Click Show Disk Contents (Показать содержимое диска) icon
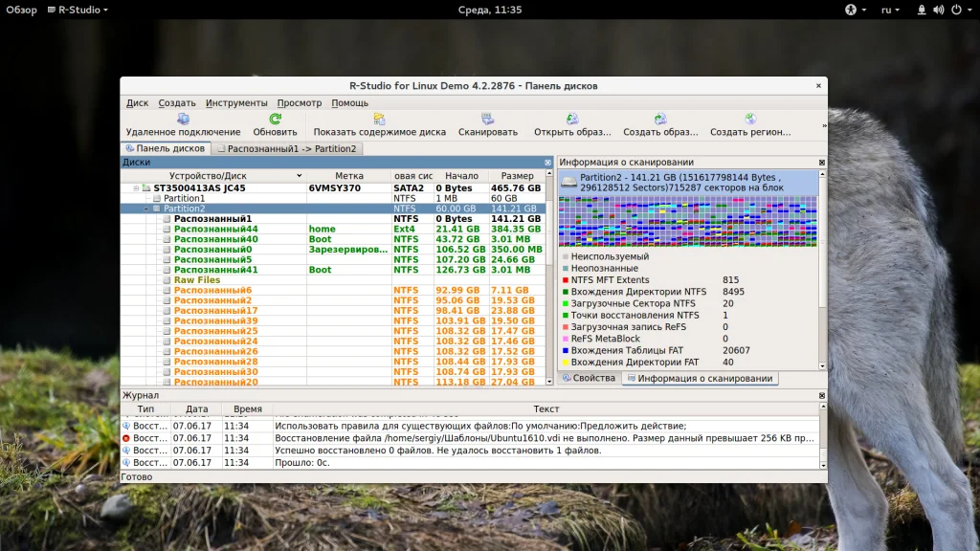Screen dimensions: 980x551 (379, 120)
